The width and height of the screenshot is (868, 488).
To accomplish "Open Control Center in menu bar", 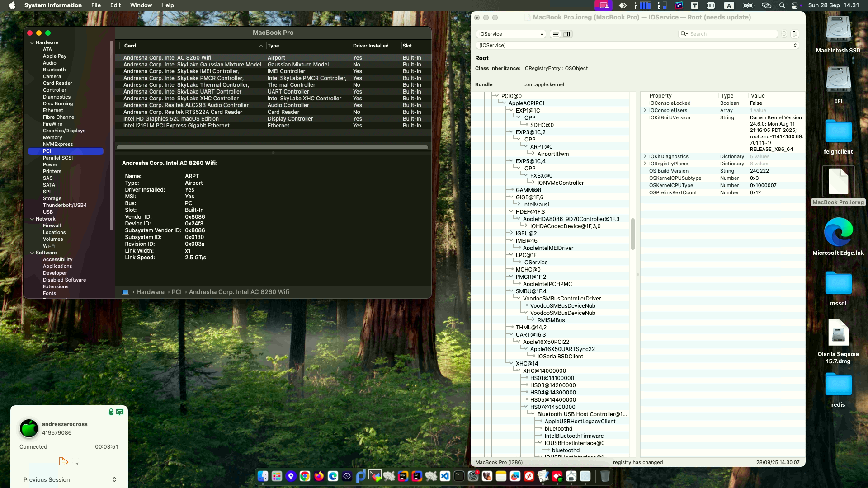I will click(795, 5).
